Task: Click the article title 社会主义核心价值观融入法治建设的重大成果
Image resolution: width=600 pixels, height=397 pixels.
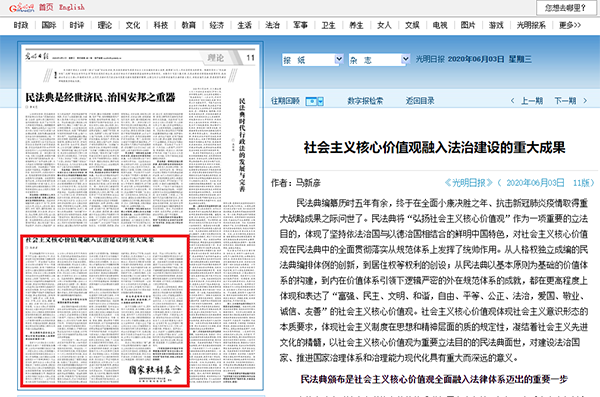Action: [x=434, y=148]
